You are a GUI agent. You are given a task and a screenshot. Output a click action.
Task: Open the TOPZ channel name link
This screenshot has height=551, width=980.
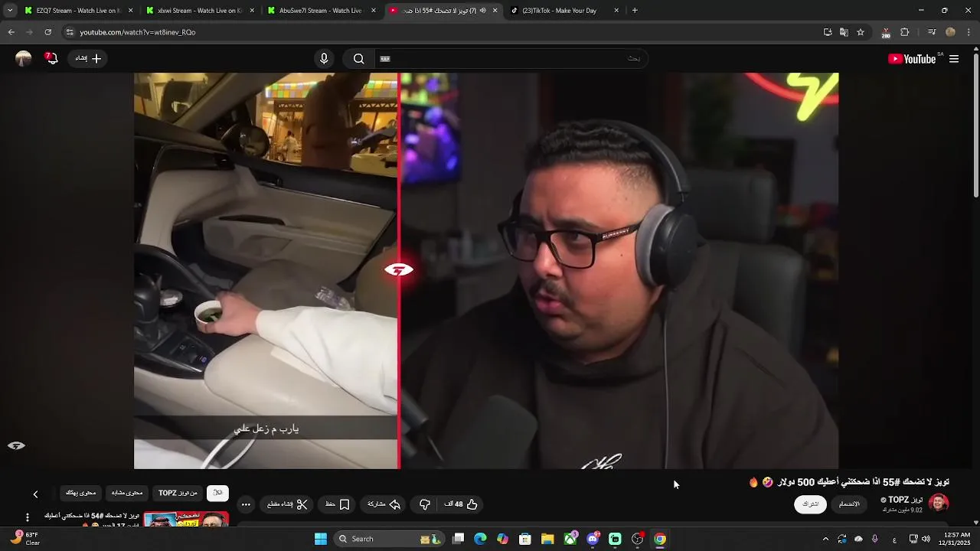coord(905,500)
